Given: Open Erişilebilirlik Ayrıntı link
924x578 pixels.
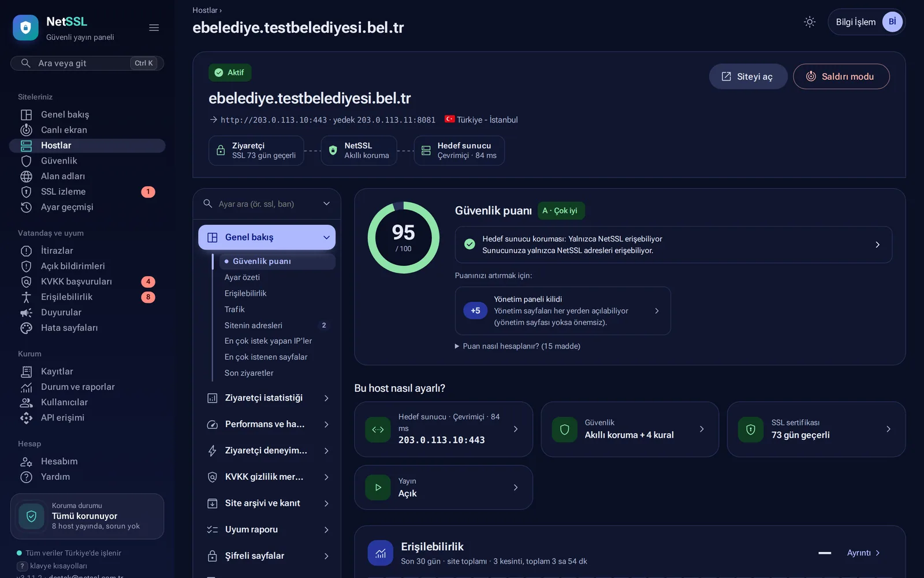Looking at the screenshot, I should [x=863, y=553].
